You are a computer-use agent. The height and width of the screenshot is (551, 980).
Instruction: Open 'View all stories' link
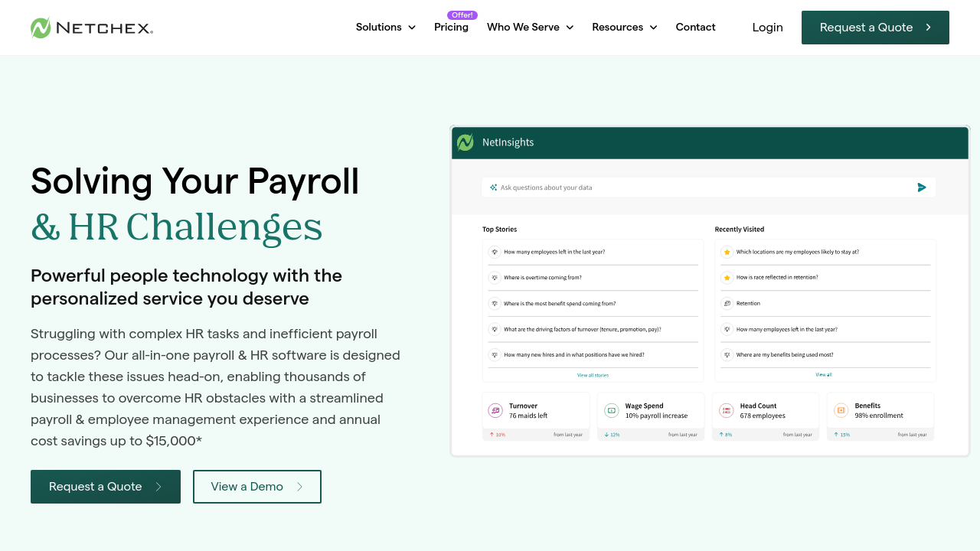coord(593,375)
